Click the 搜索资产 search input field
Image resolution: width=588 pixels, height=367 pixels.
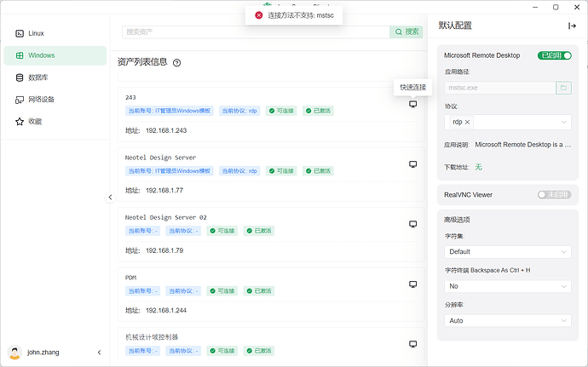tap(256, 32)
